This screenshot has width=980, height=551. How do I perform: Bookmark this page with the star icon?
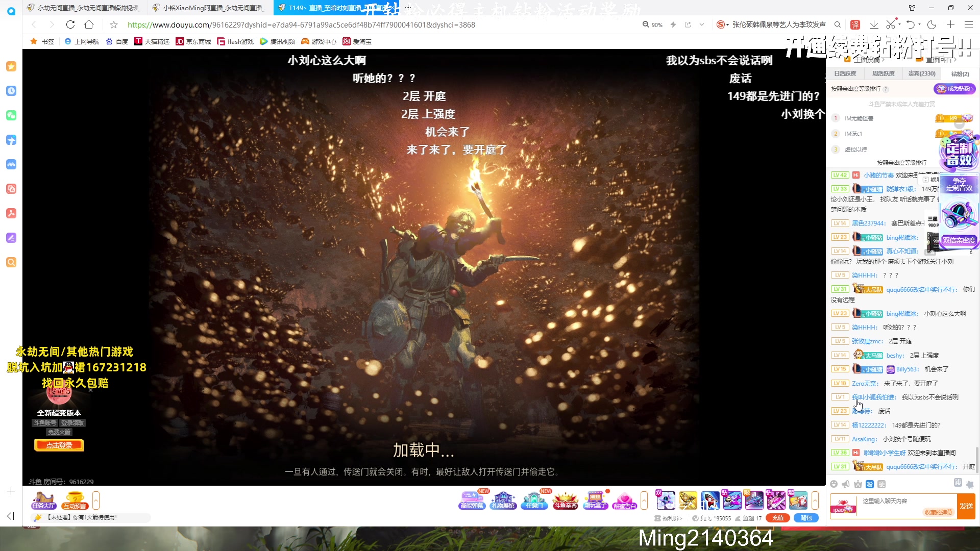pyautogui.click(x=114, y=24)
